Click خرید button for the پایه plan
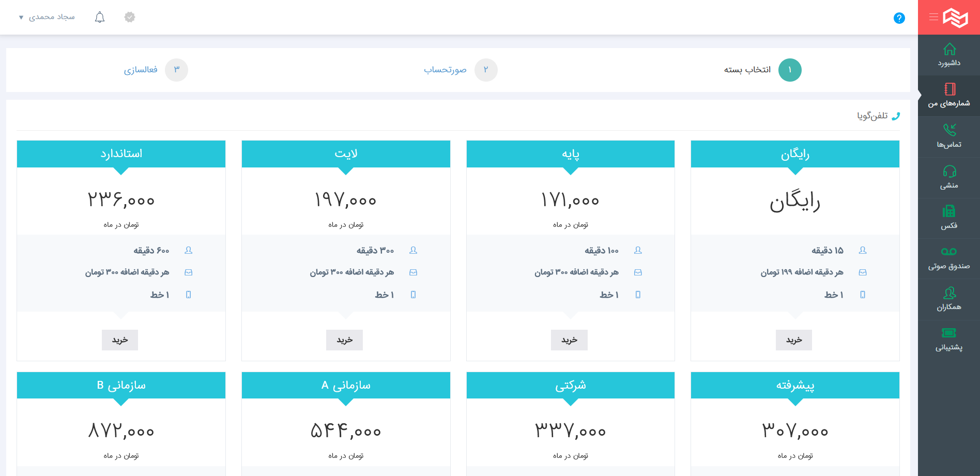The width and height of the screenshot is (980, 476). point(569,340)
